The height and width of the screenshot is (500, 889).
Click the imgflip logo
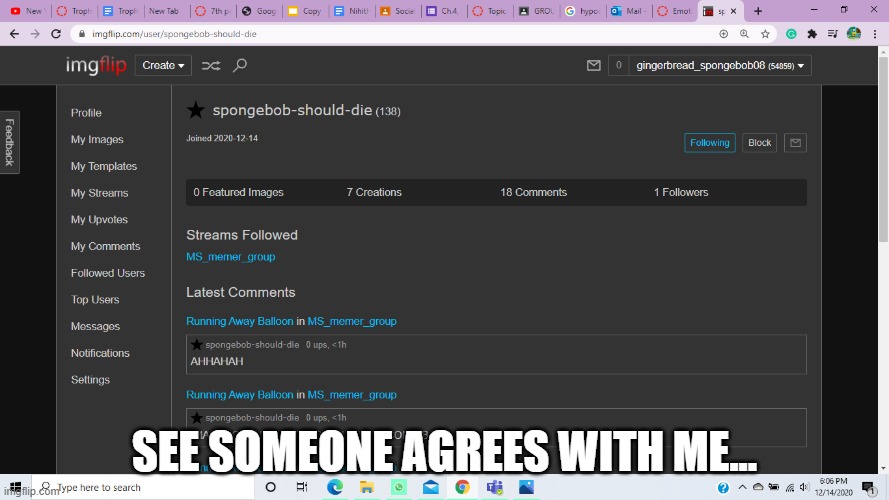click(96, 65)
